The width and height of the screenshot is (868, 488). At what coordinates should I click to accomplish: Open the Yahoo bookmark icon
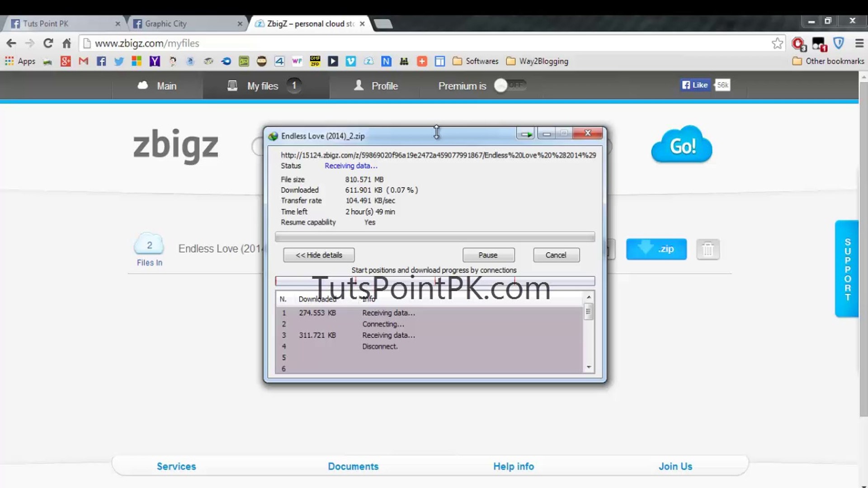point(155,61)
